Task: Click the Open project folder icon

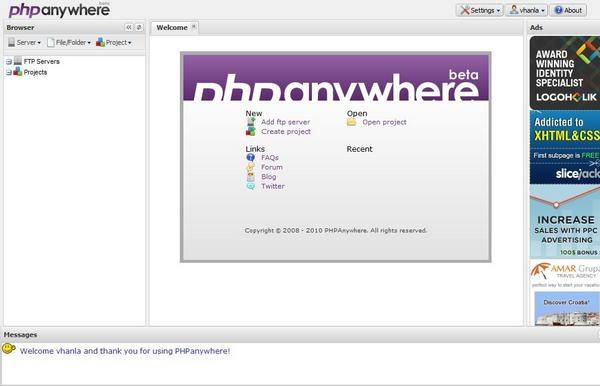Action: pyautogui.click(x=351, y=122)
